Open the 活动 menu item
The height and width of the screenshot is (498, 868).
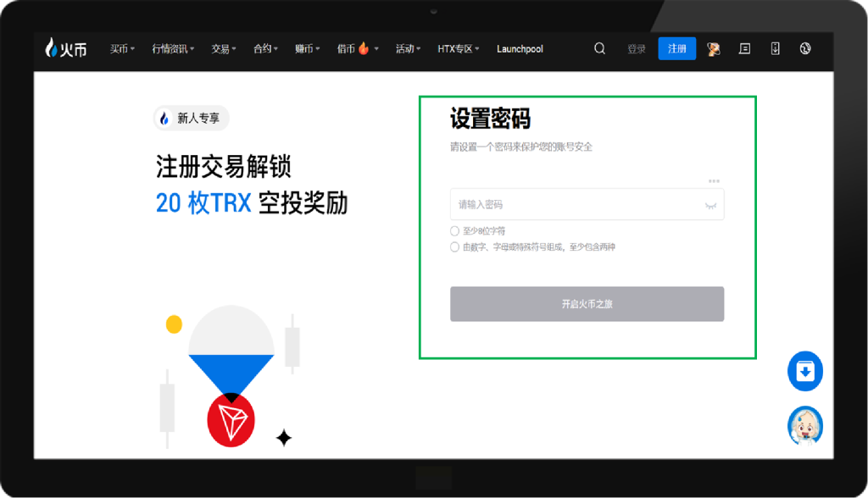pos(408,49)
